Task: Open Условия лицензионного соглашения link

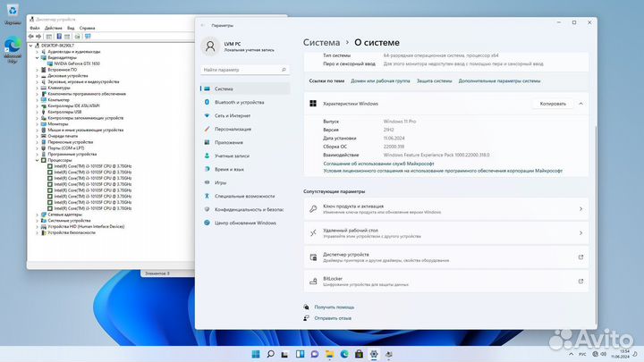Action: [443, 171]
